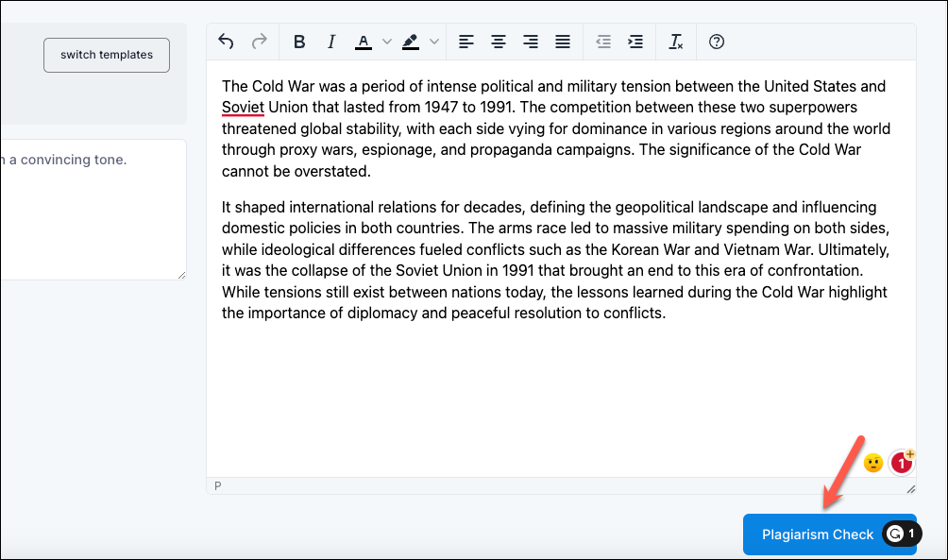Click the switch templates button

point(107,55)
